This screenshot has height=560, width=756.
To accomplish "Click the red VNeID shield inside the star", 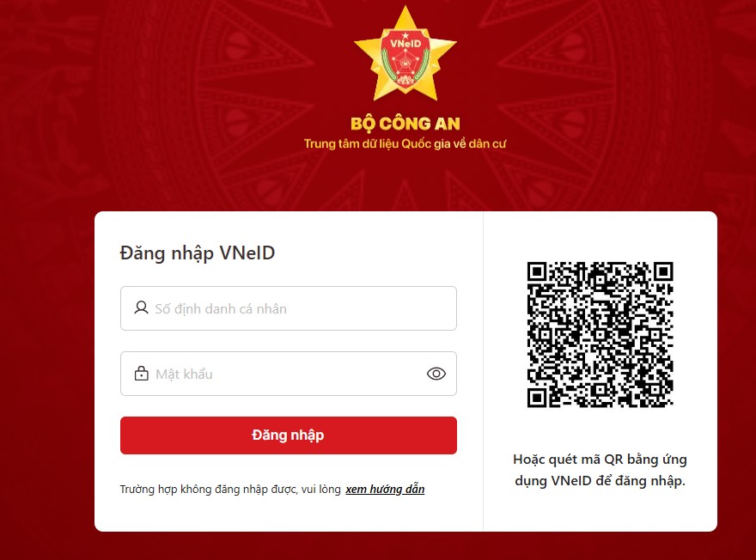I will tap(405, 58).
